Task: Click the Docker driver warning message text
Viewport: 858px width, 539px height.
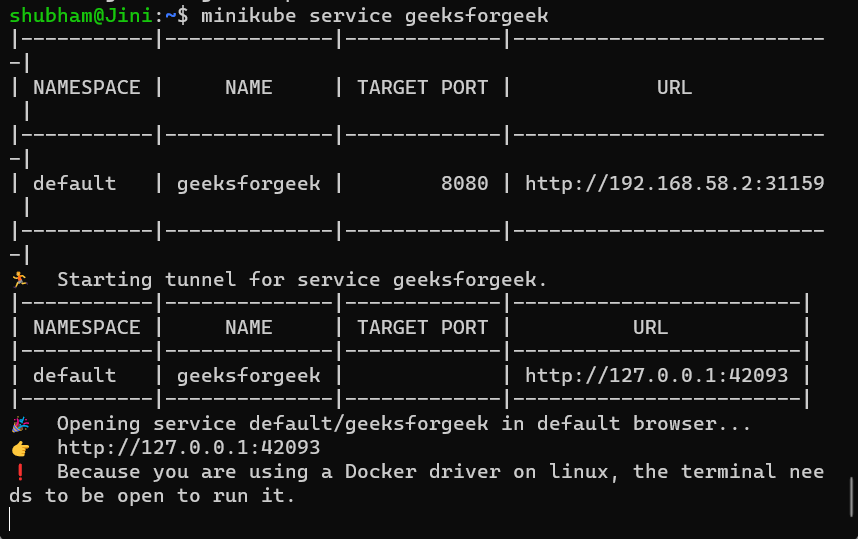Action: (x=440, y=471)
